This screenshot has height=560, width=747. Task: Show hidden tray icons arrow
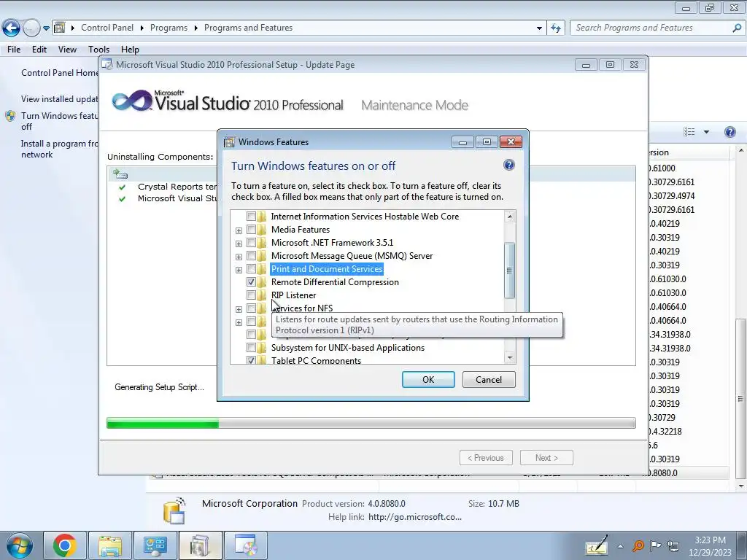tap(620, 546)
